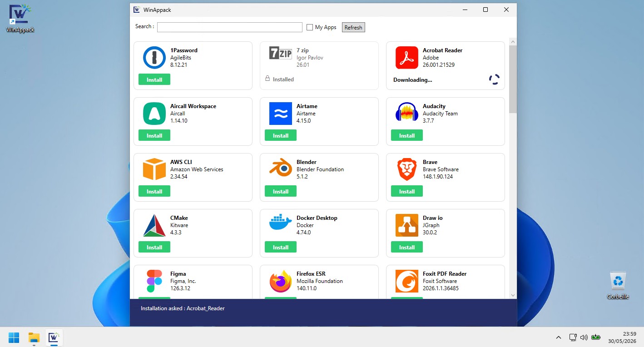Open File Explorer from the taskbar
This screenshot has width=644, height=347.
click(x=34, y=337)
